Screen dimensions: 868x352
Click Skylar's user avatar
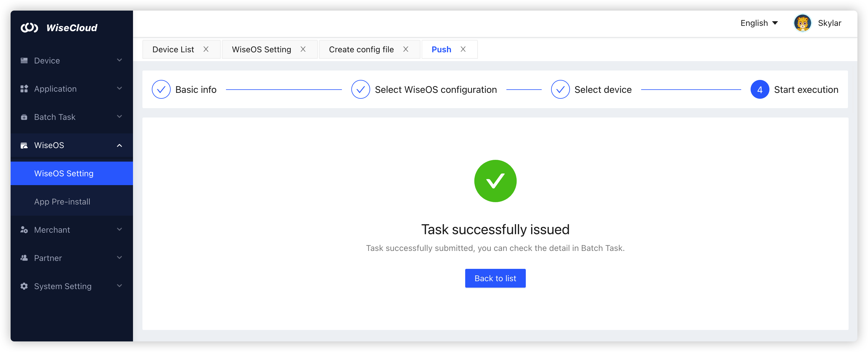point(802,23)
